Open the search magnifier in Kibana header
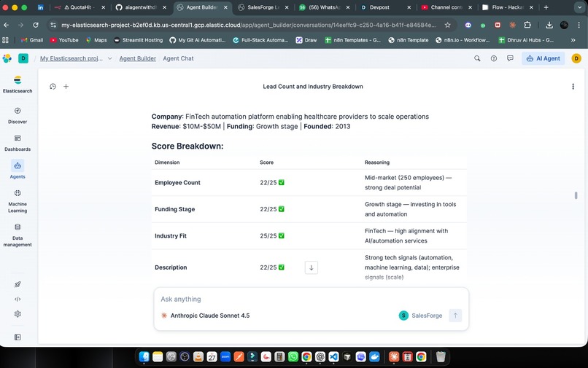 pyautogui.click(x=477, y=58)
